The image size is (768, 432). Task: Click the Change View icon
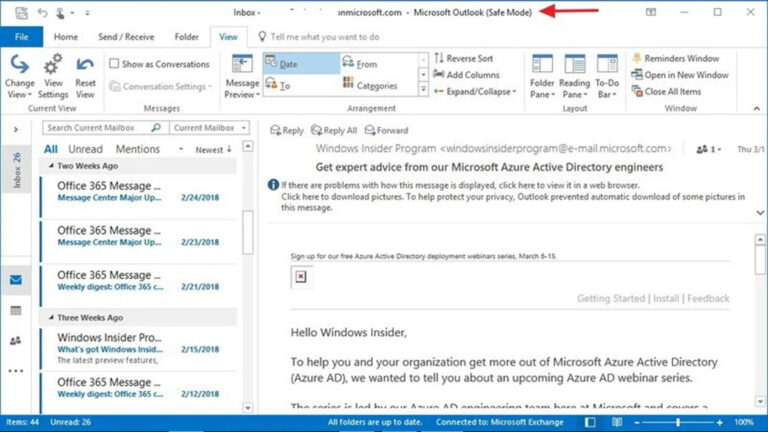20,64
